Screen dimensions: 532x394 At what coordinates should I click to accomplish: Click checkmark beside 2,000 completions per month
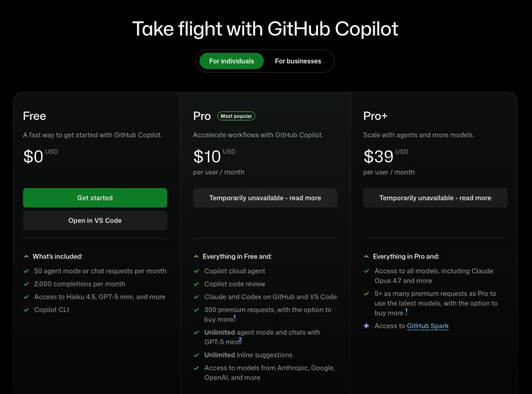coord(26,284)
